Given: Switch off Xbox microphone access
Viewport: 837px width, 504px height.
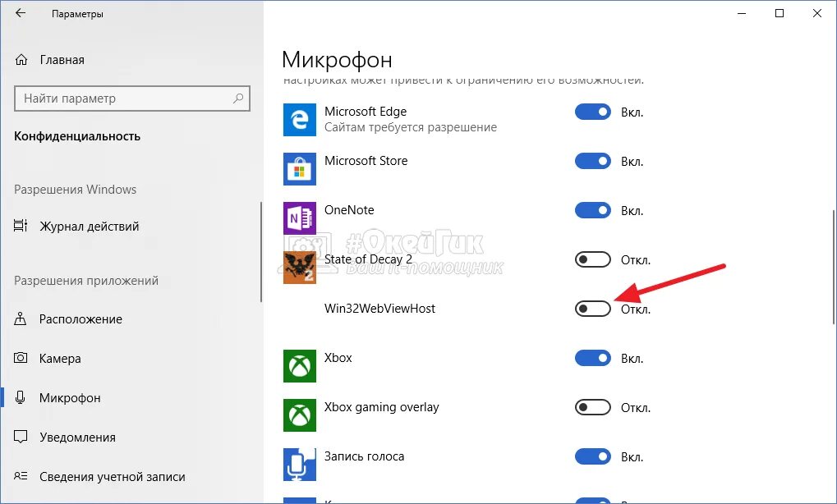Looking at the screenshot, I should pyautogui.click(x=592, y=358).
